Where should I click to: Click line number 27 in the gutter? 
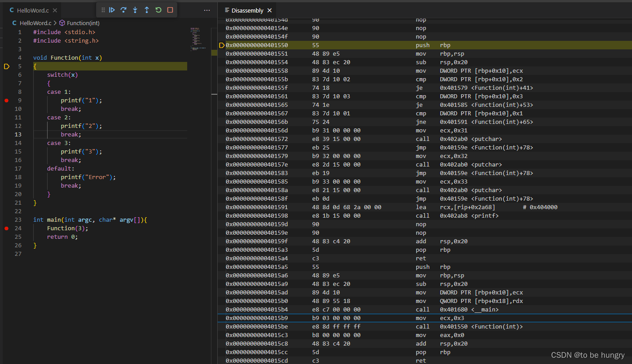click(x=18, y=254)
